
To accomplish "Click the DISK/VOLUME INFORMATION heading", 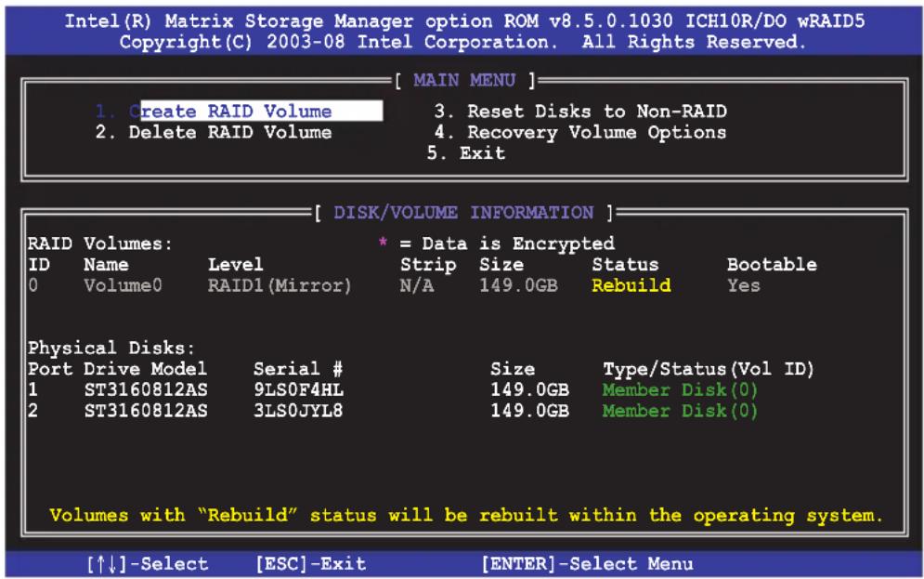I will (463, 212).
